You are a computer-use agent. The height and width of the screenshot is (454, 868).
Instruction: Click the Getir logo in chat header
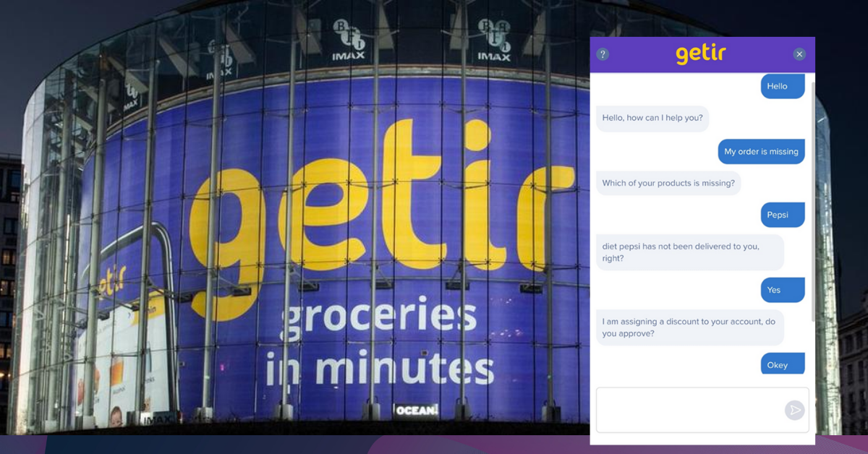[x=701, y=54]
